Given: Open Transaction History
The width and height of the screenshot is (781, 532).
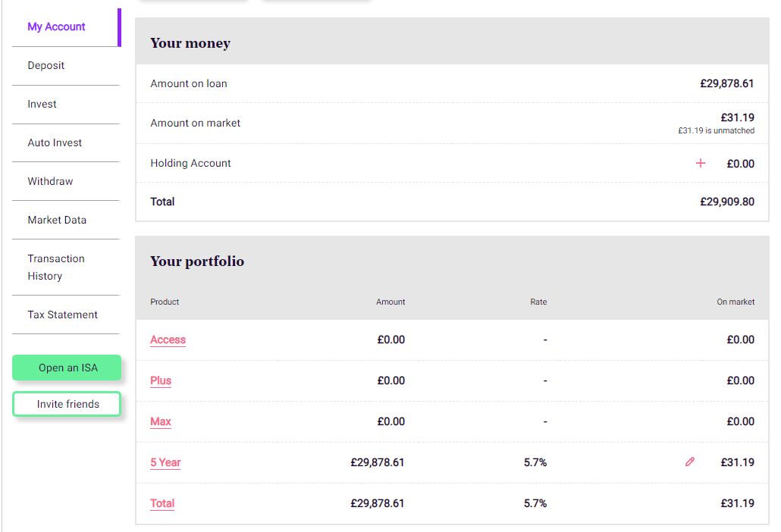Looking at the screenshot, I should [x=56, y=268].
